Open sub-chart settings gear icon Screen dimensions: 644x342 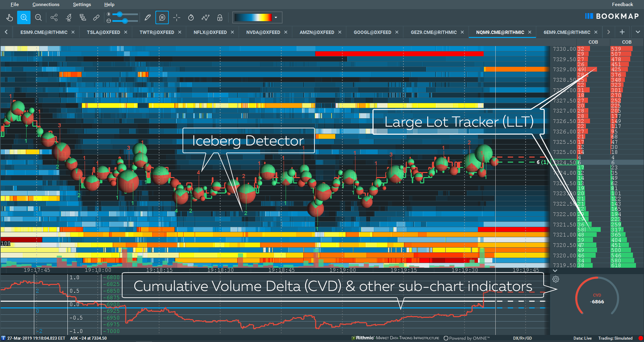point(556,279)
